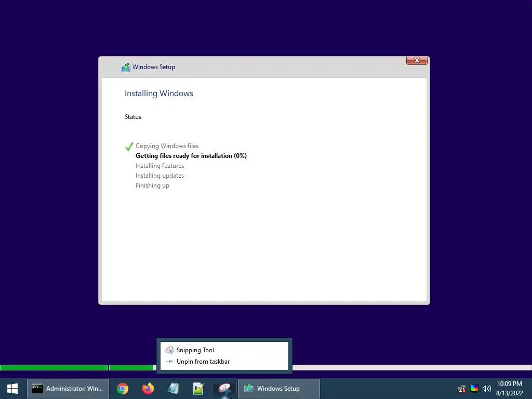
Task: Click the Snipping Tool taskbar icon
Action: point(224,389)
